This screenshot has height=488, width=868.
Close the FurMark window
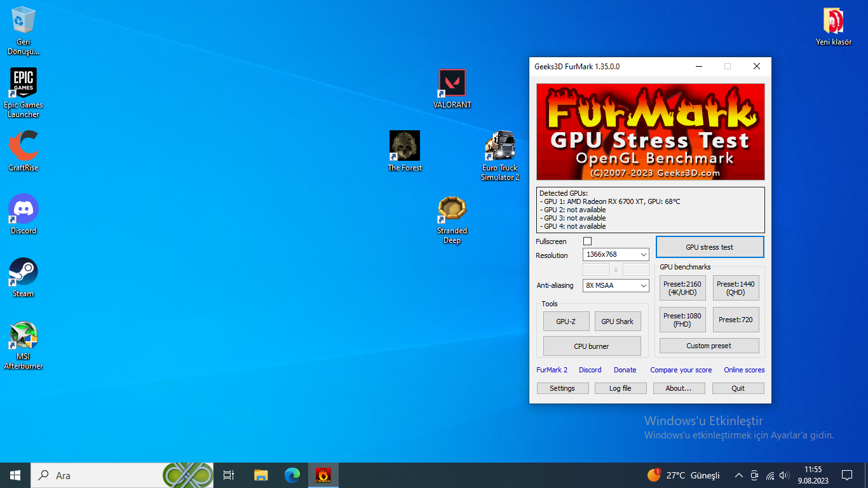[x=756, y=66]
